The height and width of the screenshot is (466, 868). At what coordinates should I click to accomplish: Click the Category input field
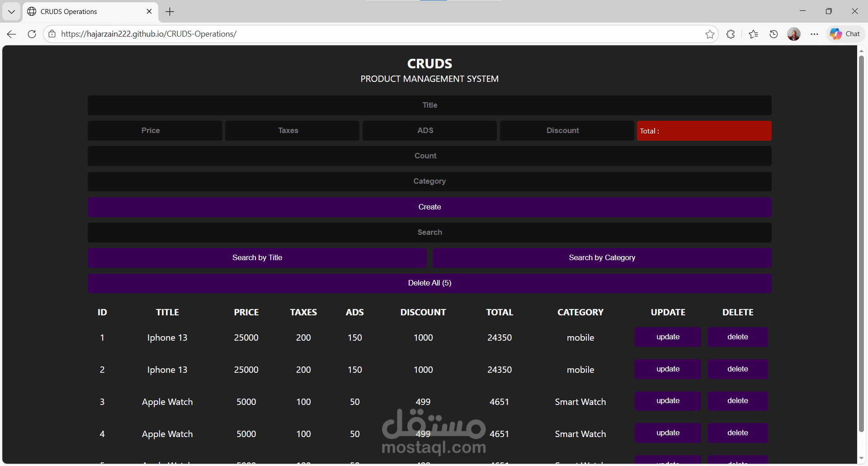coord(429,181)
